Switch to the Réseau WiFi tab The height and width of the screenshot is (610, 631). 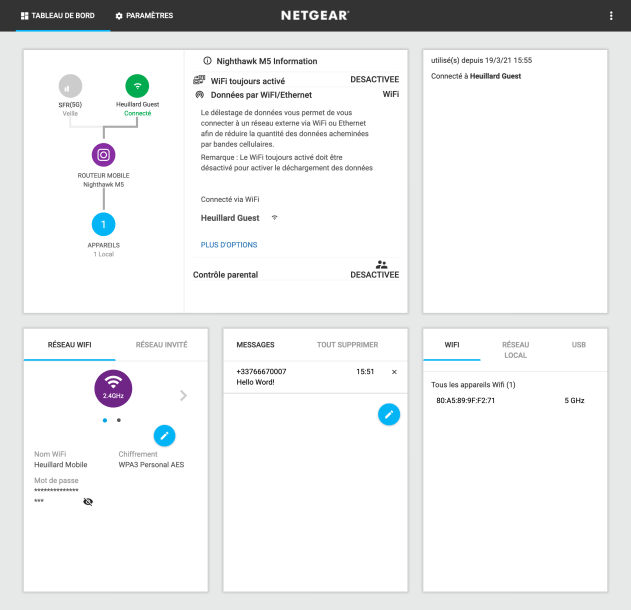70,345
